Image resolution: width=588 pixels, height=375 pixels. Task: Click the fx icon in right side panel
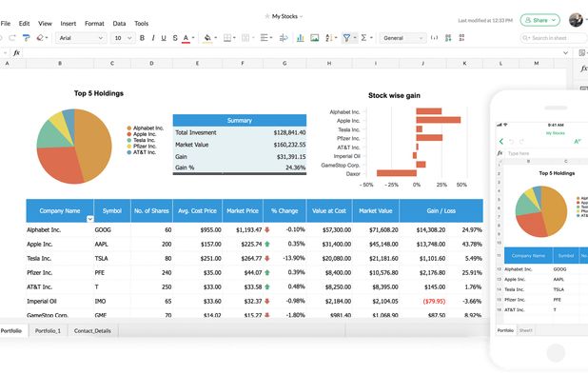point(583,69)
